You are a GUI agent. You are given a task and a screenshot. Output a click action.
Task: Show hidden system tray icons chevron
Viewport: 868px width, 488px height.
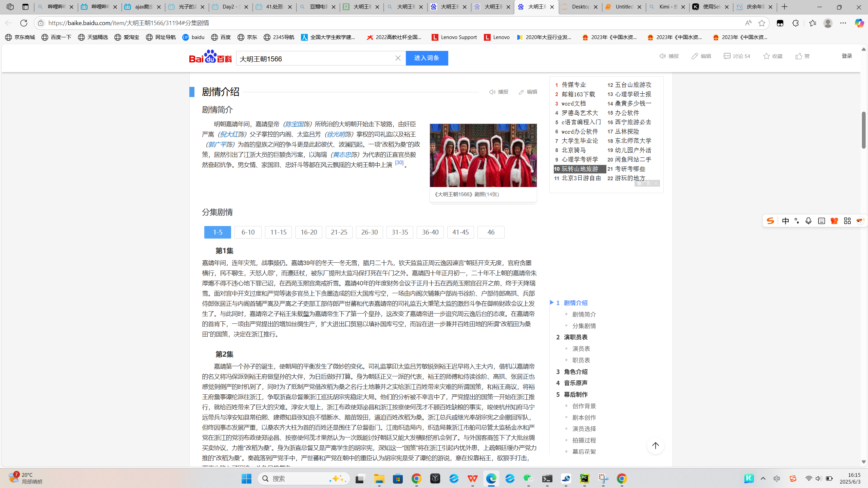[x=763, y=478]
